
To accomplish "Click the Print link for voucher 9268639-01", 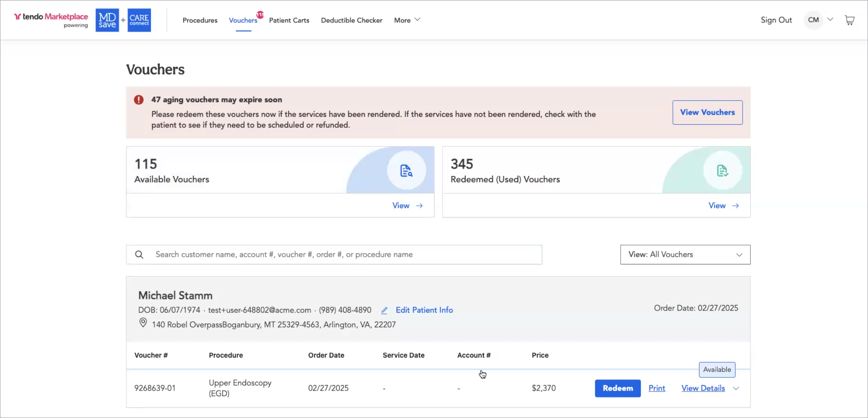I will 657,388.
